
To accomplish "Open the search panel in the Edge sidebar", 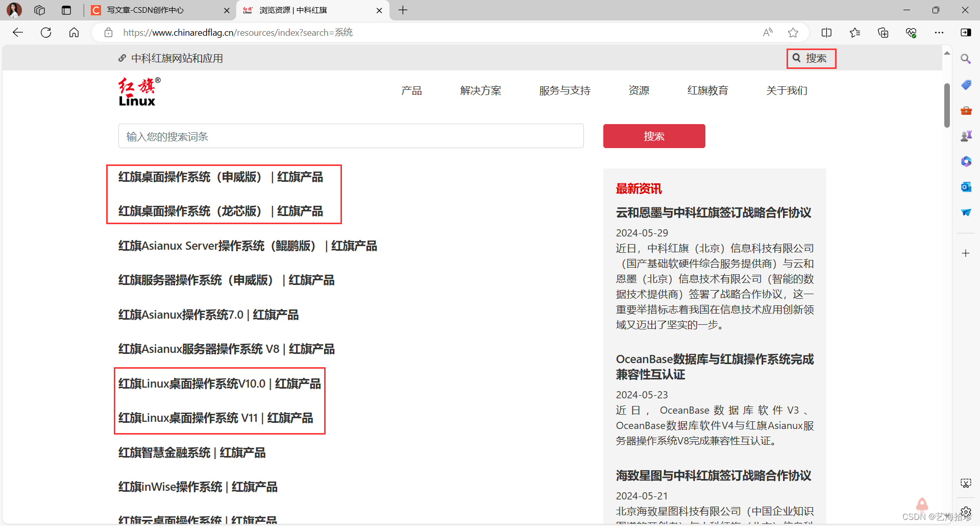I will point(966,59).
